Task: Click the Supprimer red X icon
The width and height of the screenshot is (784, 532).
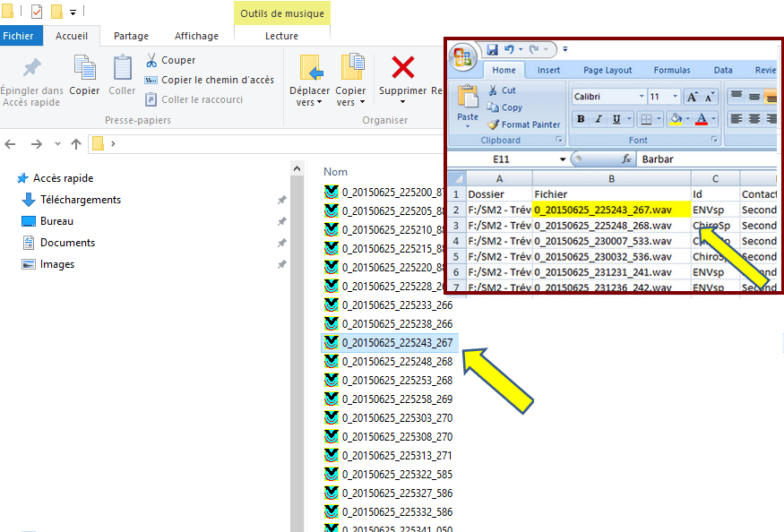Action: [x=403, y=68]
